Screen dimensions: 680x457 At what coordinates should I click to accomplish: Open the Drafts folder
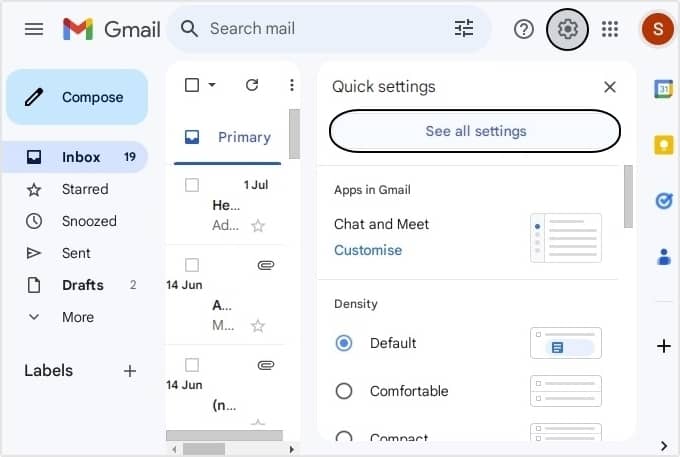click(76, 285)
